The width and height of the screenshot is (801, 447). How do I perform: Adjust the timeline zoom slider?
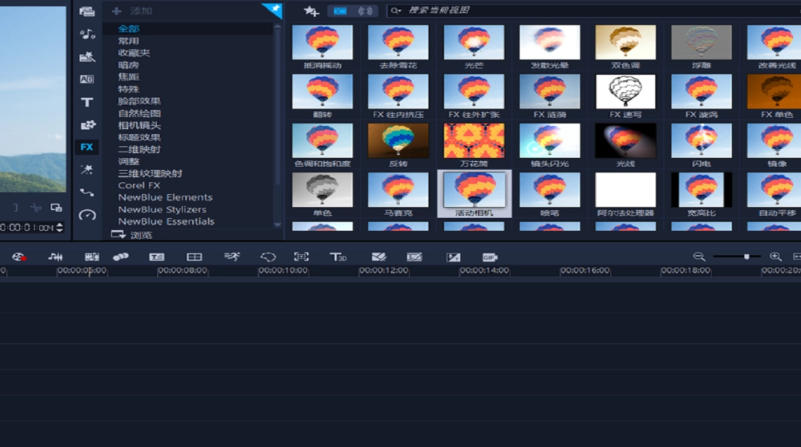[x=746, y=257]
